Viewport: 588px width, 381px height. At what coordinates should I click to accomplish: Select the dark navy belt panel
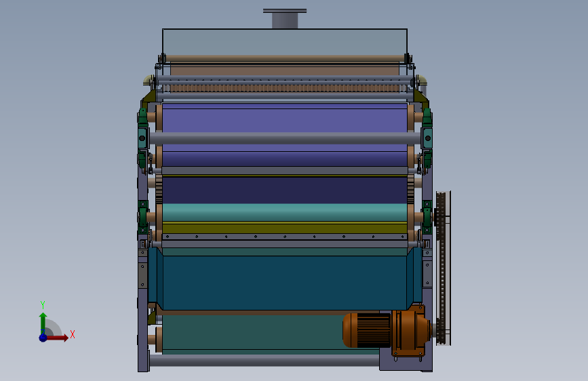pyautogui.click(x=285, y=190)
